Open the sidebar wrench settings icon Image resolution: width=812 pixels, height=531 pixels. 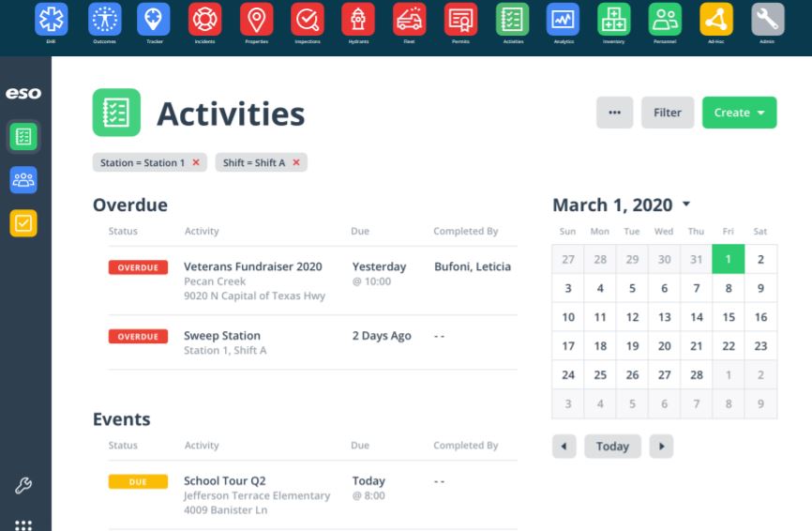[x=23, y=485]
